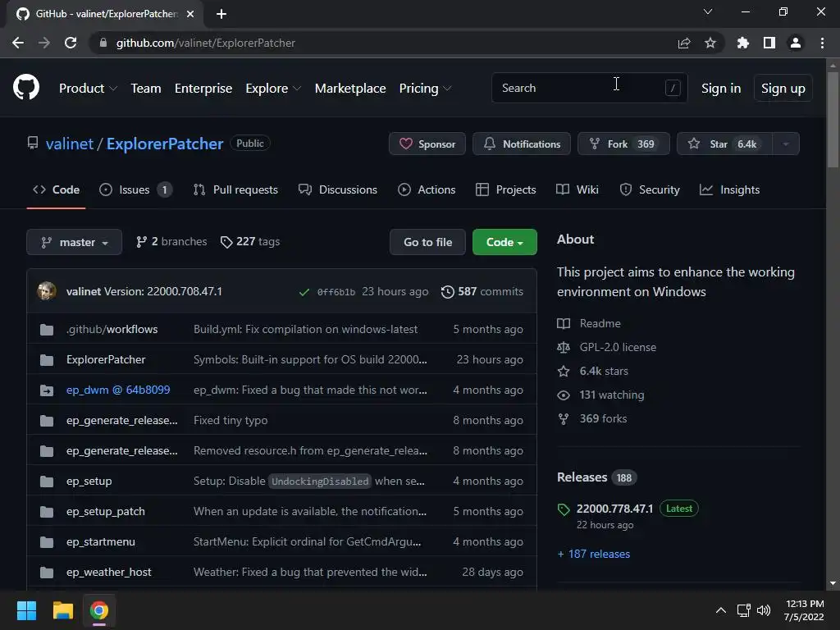Viewport: 840px width, 630px height.
Task: Click the Chrome icon in the taskbar
Action: click(99, 610)
